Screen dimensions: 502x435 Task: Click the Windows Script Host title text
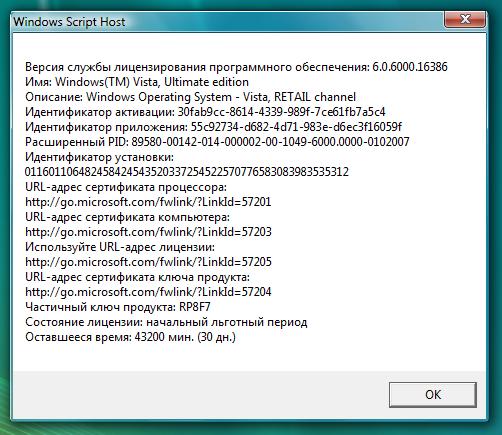click(x=69, y=22)
